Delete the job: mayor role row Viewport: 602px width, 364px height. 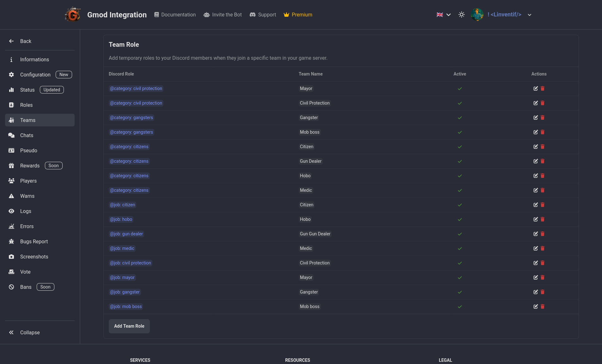(543, 277)
